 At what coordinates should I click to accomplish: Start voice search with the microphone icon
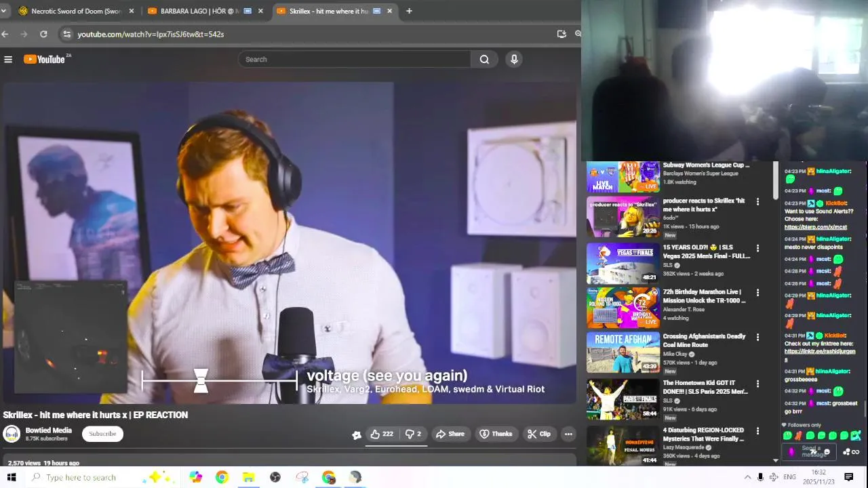(x=514, y=60)
